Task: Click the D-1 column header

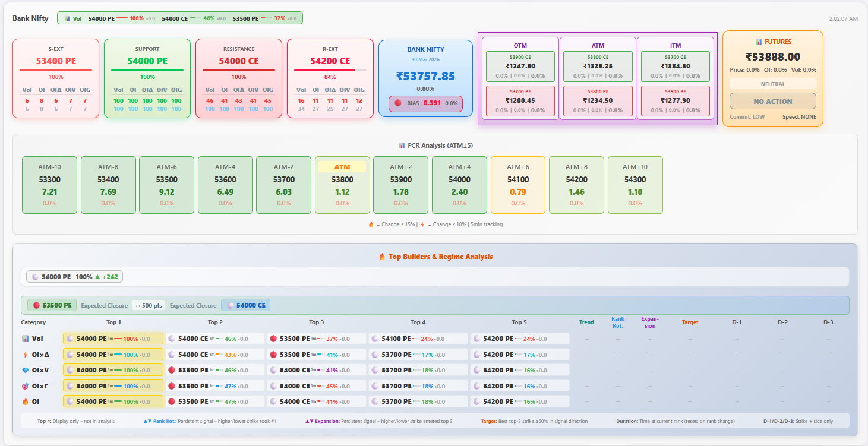Action: click(x=737, y=322)
